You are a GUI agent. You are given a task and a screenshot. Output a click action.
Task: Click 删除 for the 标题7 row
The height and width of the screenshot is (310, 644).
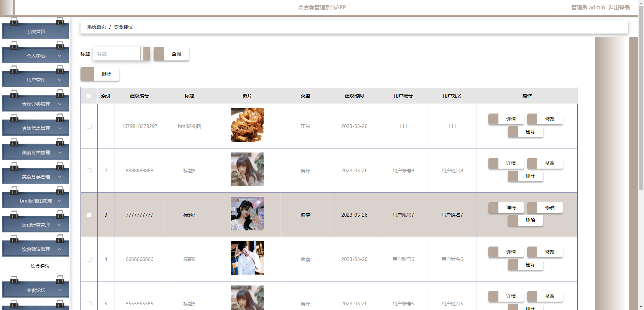pos(531,221)
